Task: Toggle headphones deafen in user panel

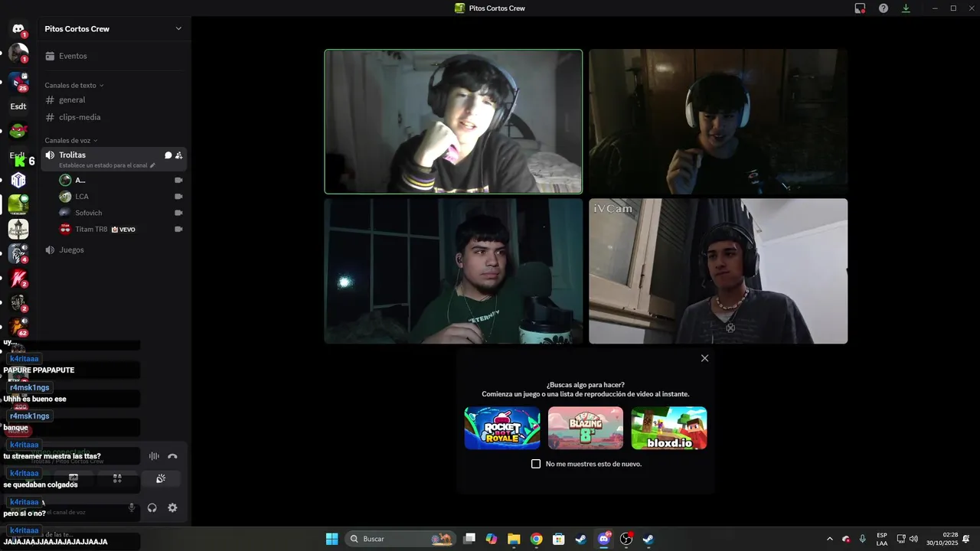Action: pyautogui.click(x=152, y=507)
